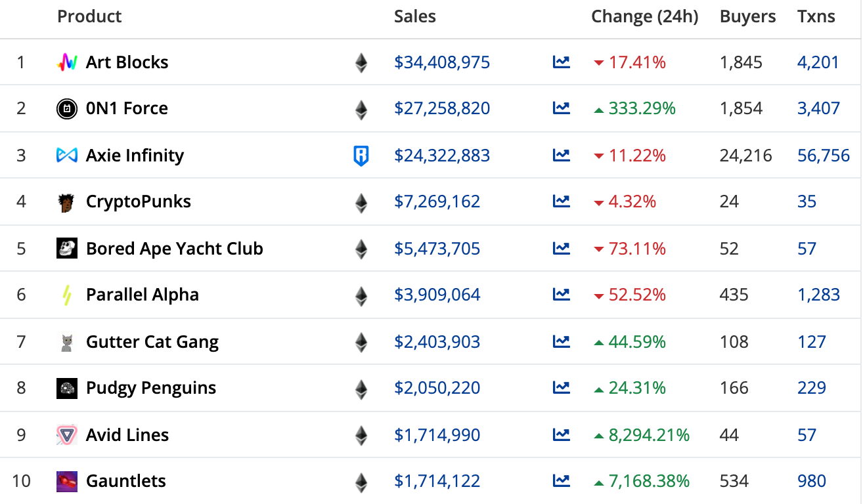Click the $34,408,975 sales figure

point(442,62)
